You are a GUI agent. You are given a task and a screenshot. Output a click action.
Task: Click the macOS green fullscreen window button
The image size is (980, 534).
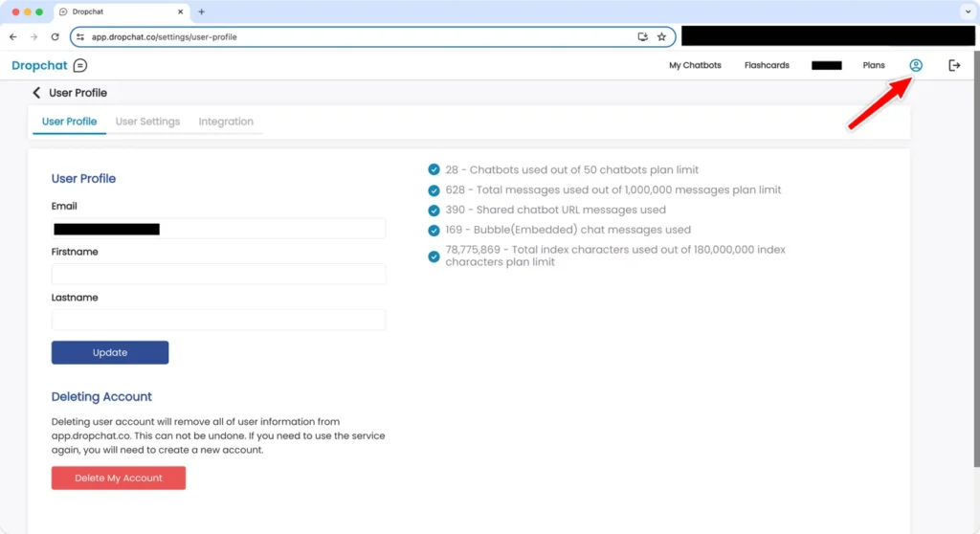pos(39,11)
